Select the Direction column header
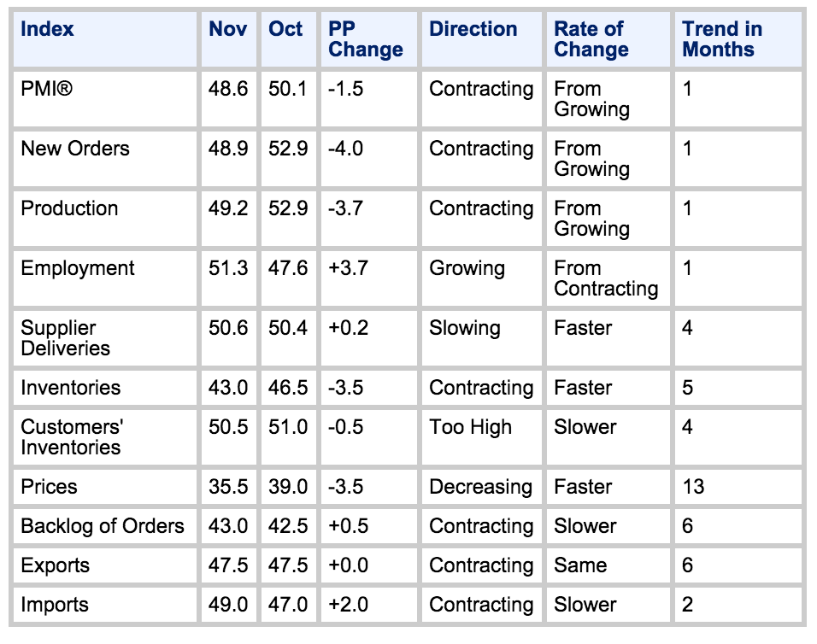This screenshot has width=817, height=644. point(473,29)
